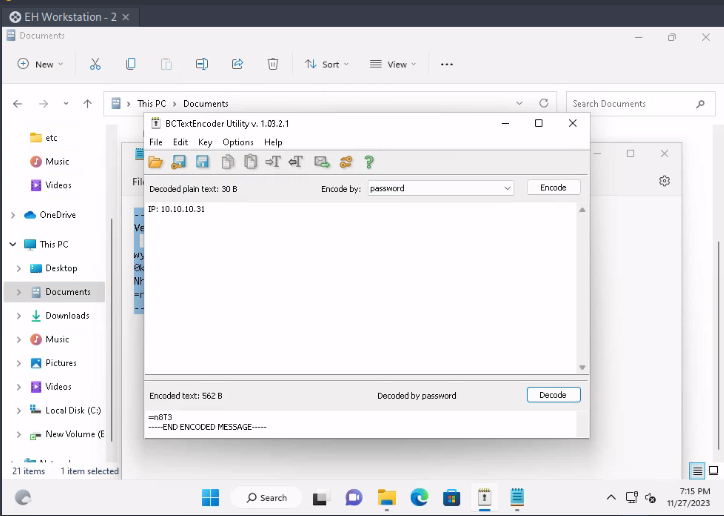Click the key manager toolbar icon

tap(346, 162)
